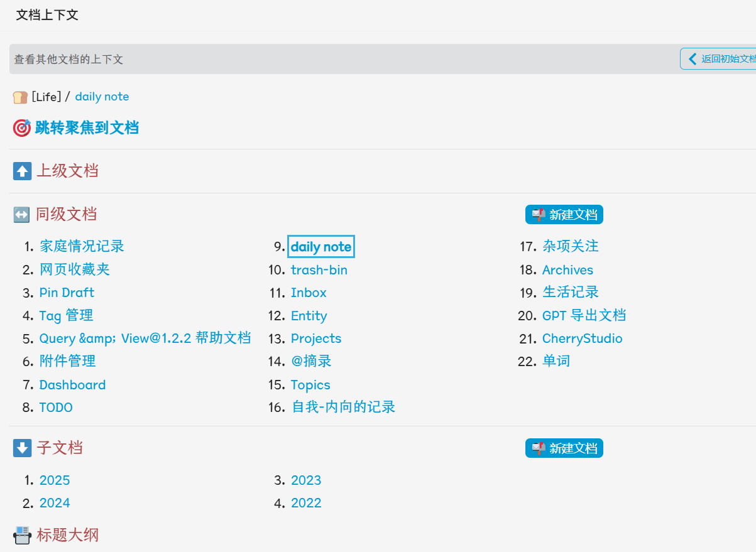Open the 自我-内向的记录 document

click(343, 407)
